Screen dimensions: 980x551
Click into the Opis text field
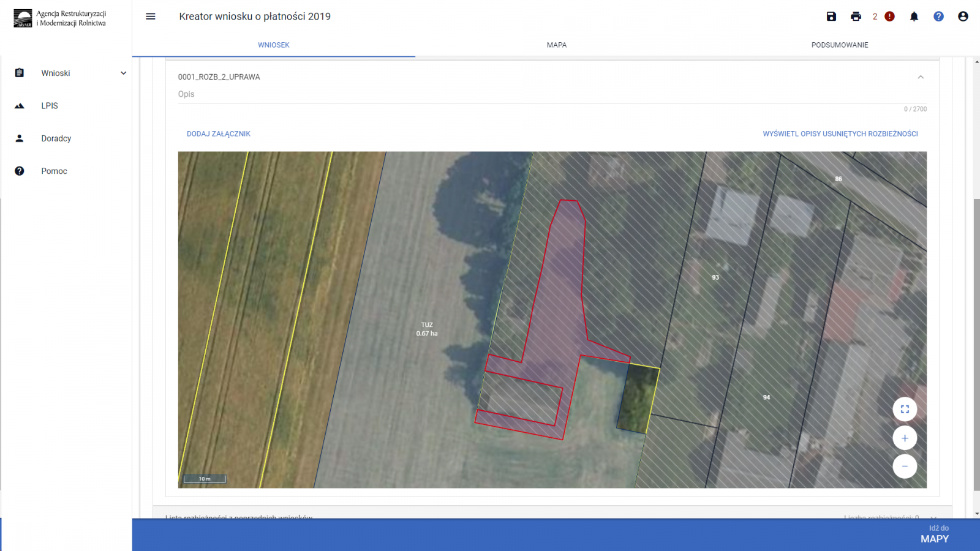[551, 94]
